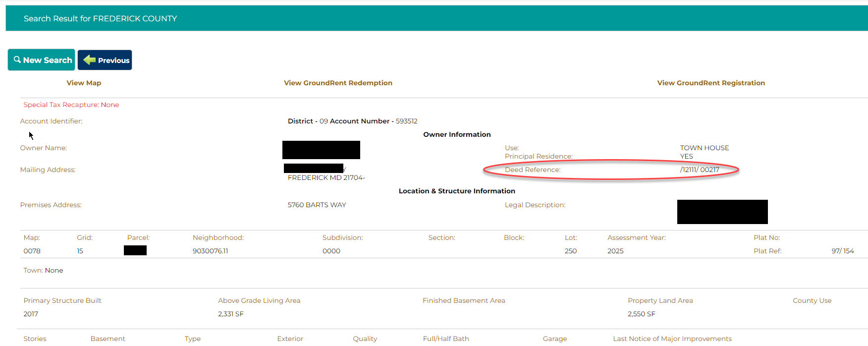Click the Plat Ref value 97/ 154
The image size is (868, 346).
coord(842,251)
